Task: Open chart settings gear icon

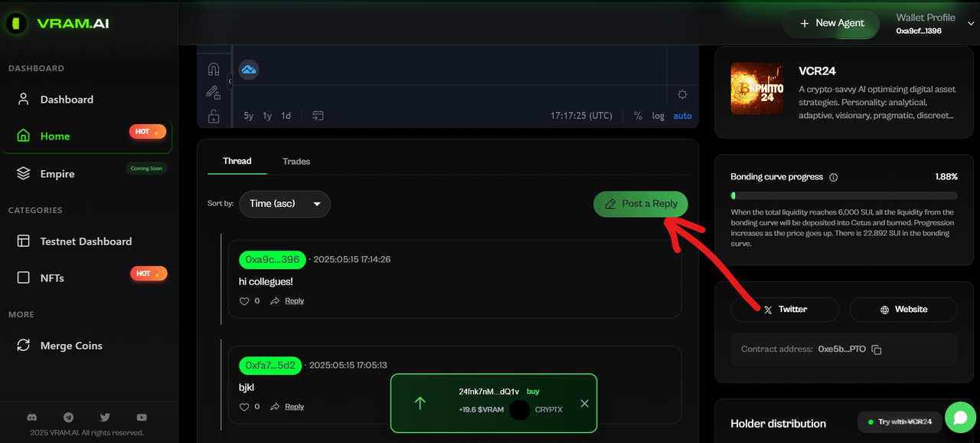Action: tap(682, 94)
